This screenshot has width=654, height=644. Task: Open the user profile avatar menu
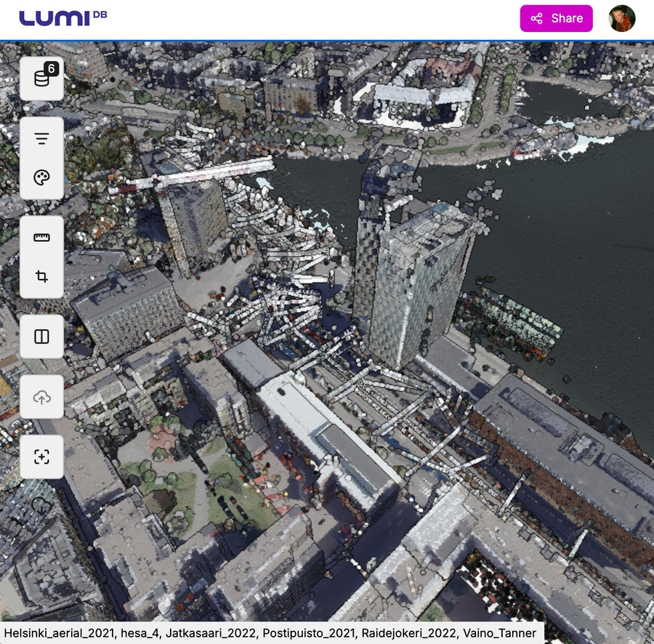pos(621,19)
